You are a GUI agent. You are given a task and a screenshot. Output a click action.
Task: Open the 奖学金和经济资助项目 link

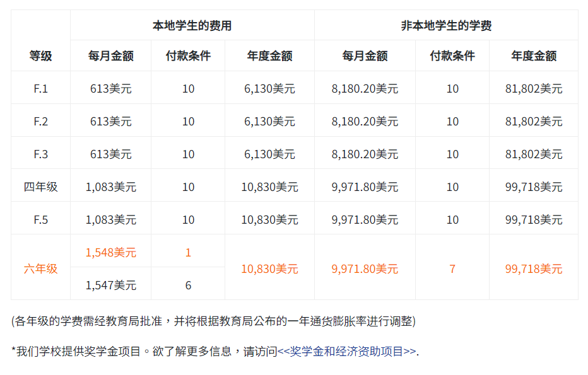pyautogui.click(x=346, y=352)
